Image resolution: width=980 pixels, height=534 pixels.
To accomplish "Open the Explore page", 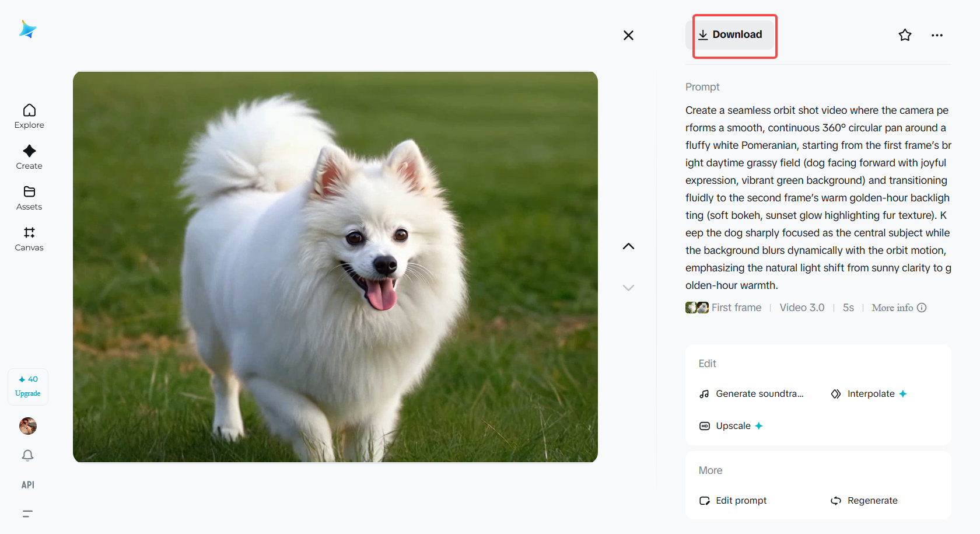I will tap(29, 116).
